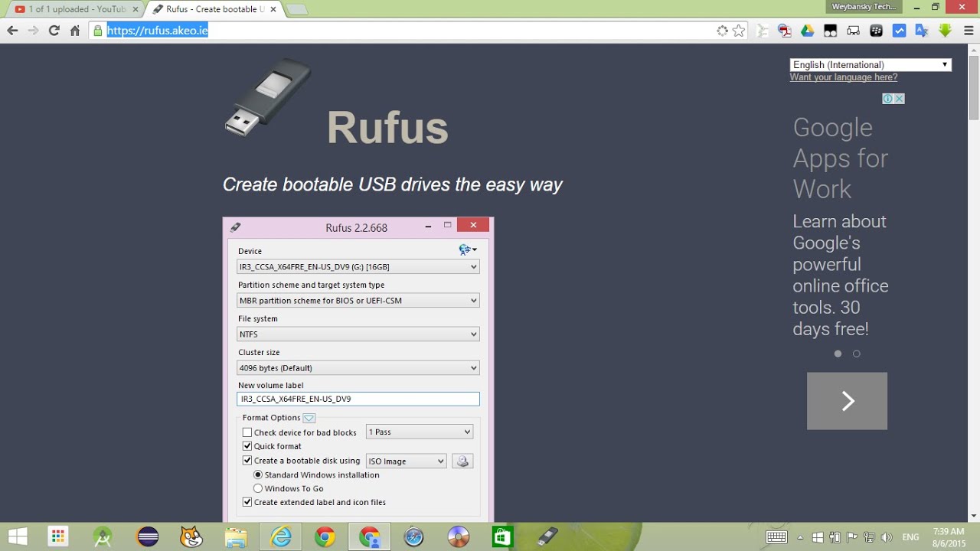Screen dimensions: 980x551
Task: Click the volume speaker tray icon
Action: 887,537
